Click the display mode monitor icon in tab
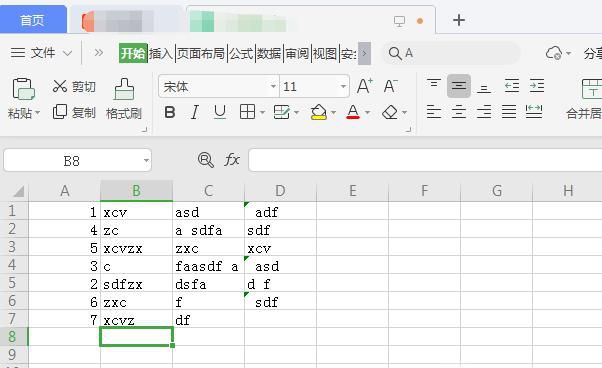This screenshot has width=602, height=368. pyautogui.click(x=399, y=21)
